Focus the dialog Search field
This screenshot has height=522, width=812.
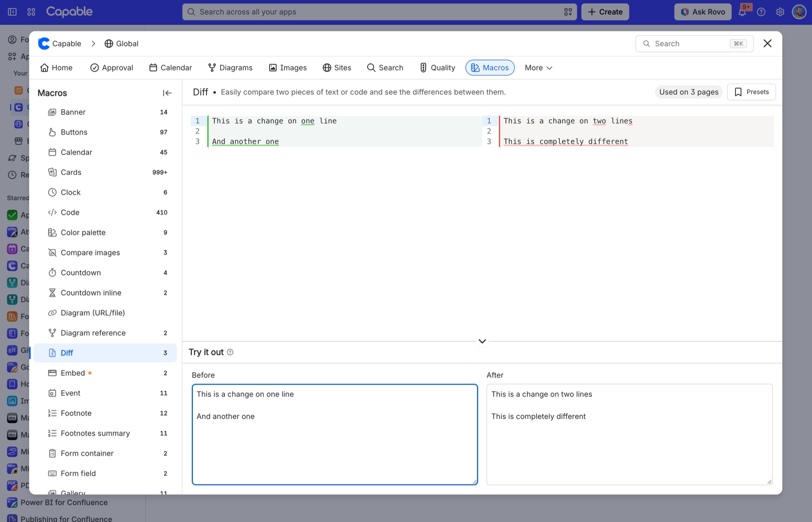694,43
